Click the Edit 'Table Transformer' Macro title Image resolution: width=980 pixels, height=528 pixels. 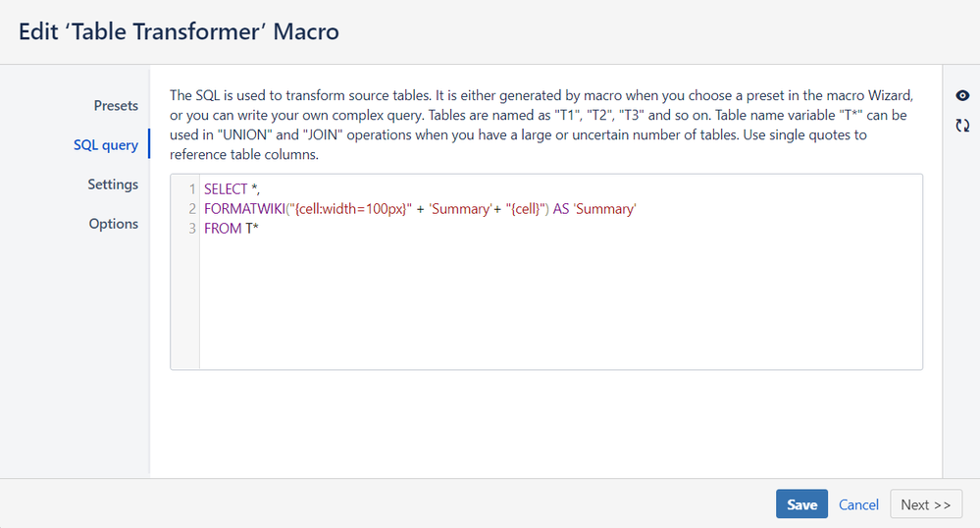[x=179, y=31]
